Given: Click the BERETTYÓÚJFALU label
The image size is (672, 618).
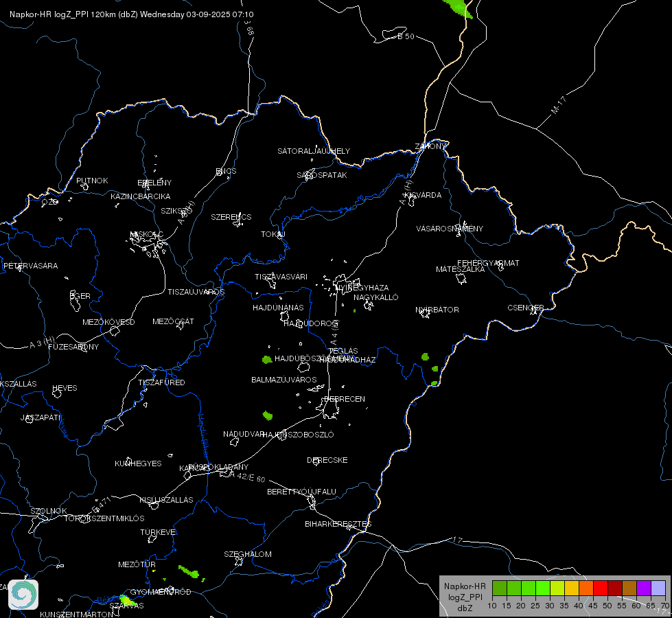Looking at the screenshot, I should pos(302,492).
